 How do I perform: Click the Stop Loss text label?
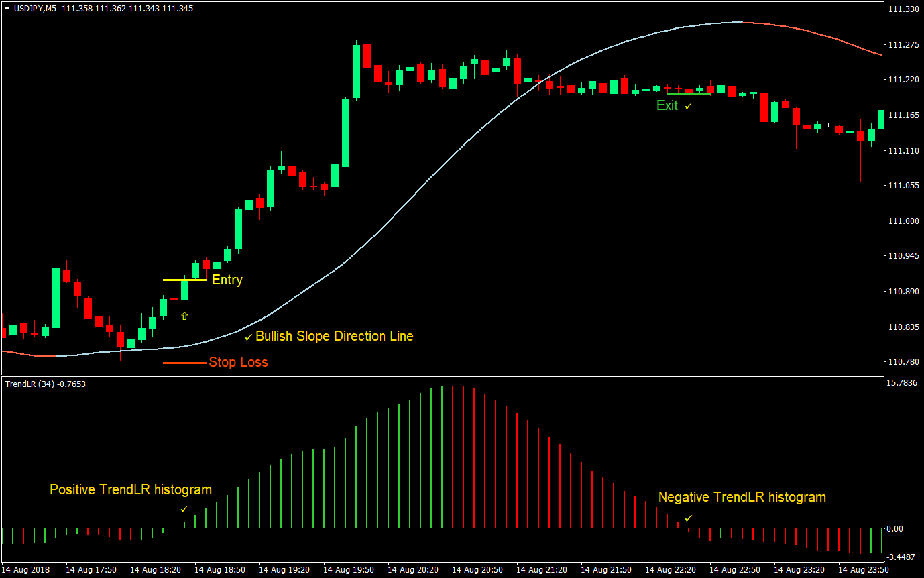pos(239,362)
